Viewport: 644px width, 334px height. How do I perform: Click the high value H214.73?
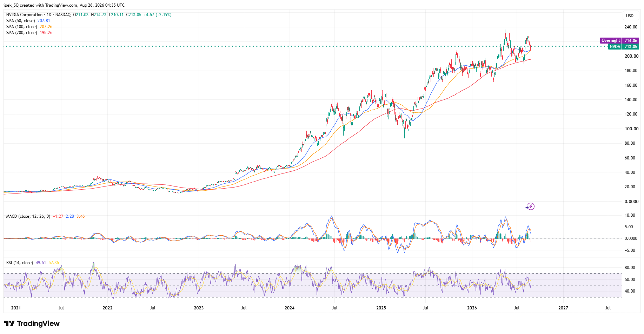(x=99, y=15)
